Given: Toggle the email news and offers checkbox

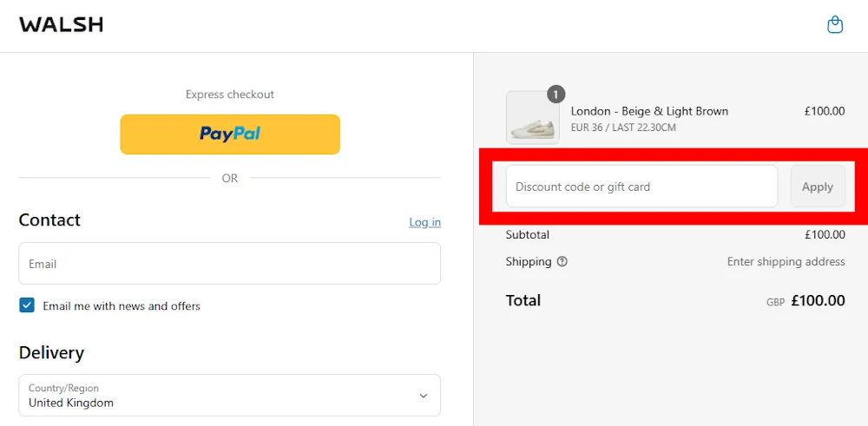Looking at the screenshot, I should coord(27,305).
